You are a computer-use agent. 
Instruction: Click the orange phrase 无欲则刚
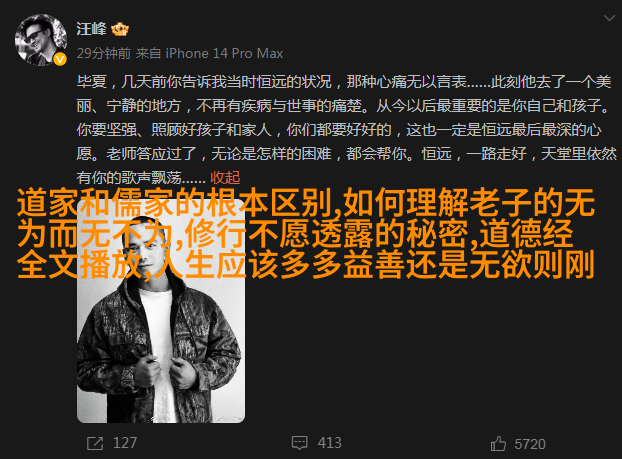point(532,265)
